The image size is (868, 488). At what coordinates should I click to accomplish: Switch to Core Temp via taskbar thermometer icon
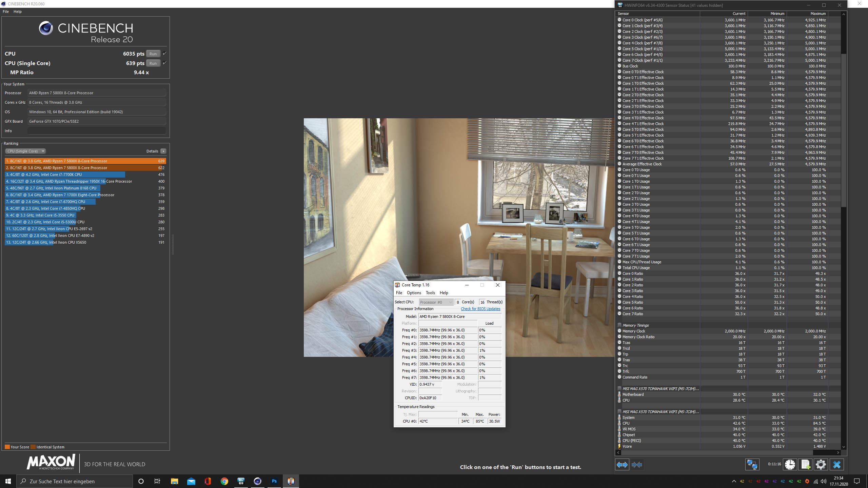click(291, 481)
